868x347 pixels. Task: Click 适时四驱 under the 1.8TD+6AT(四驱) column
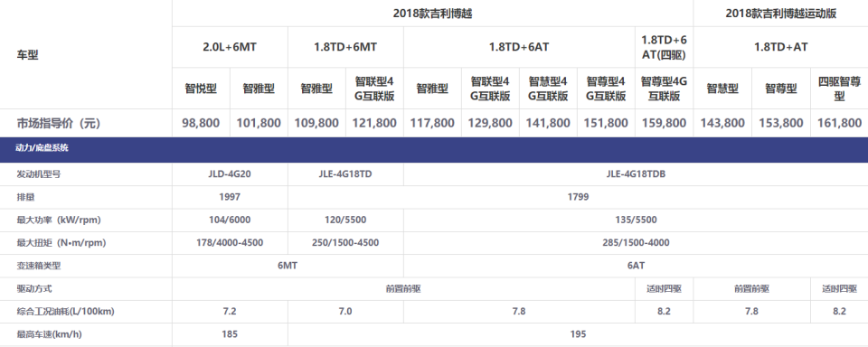coord(664,289)
